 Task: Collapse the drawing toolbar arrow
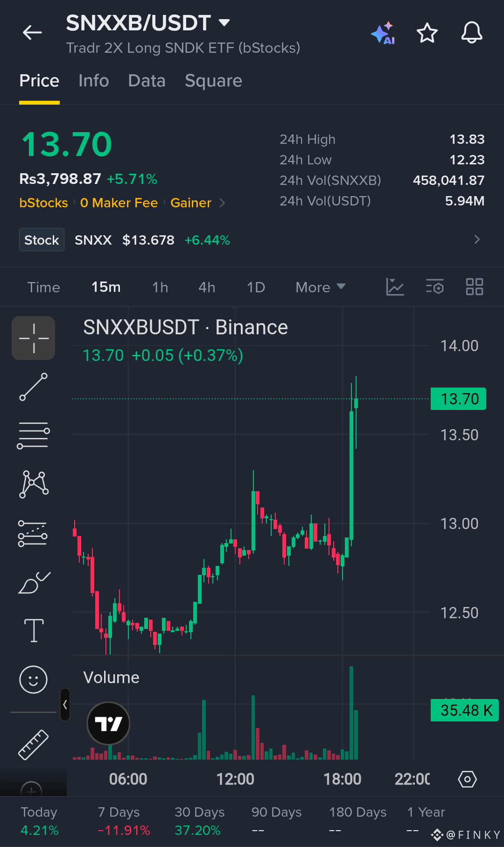[x=65, y=705]
